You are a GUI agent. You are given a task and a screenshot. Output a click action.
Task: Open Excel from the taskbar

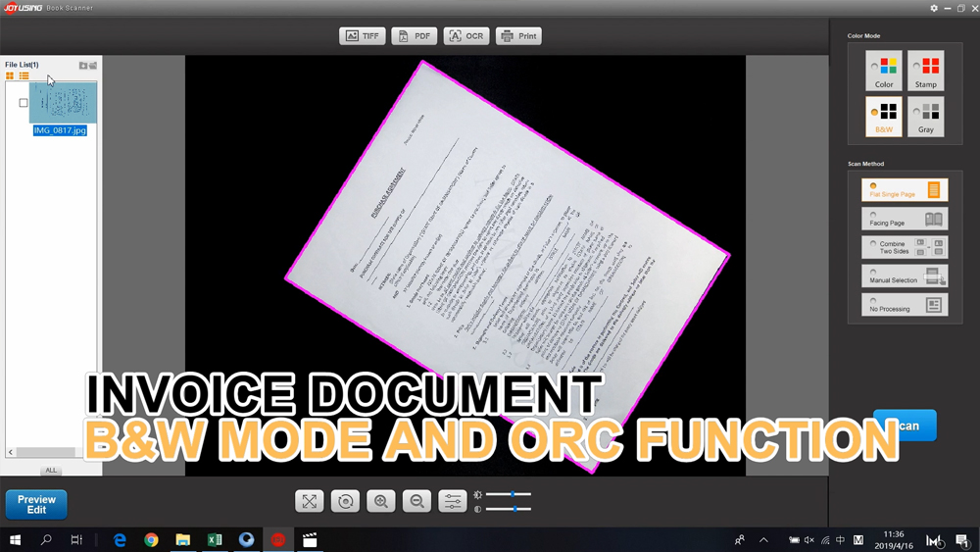[215, 539]
